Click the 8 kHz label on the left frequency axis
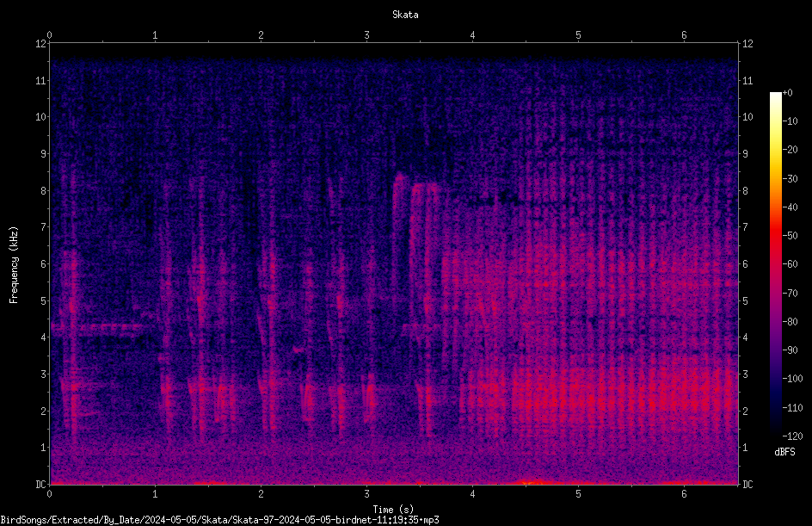 (44, 191)
